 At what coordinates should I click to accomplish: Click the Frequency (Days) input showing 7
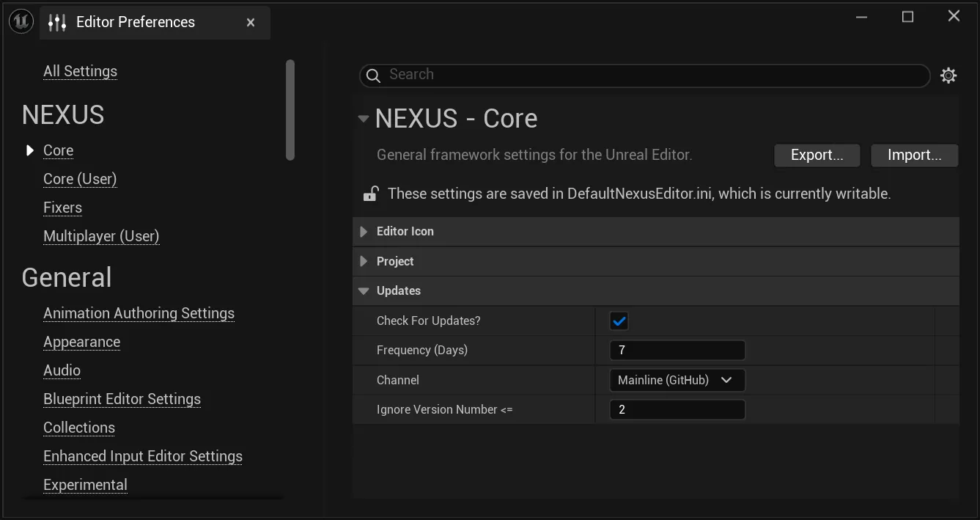point(677,350)
